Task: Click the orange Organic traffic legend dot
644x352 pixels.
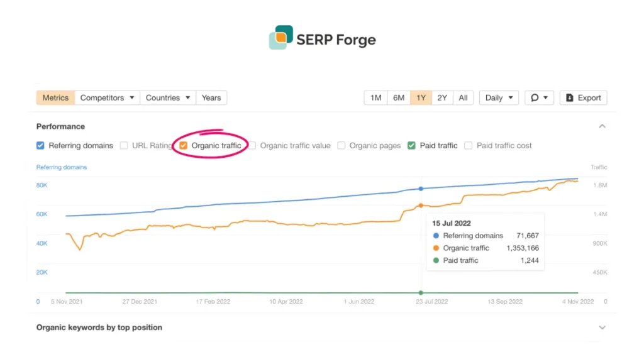Action: point(436,248)
